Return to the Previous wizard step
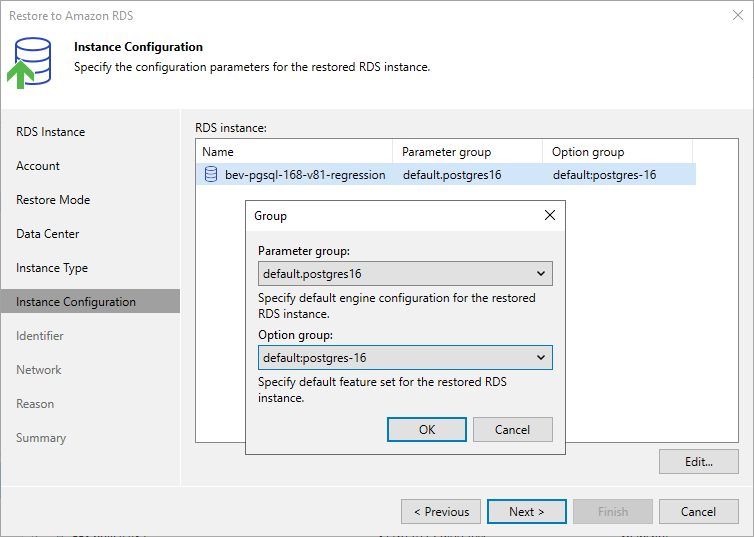 [x=441, y=512]
